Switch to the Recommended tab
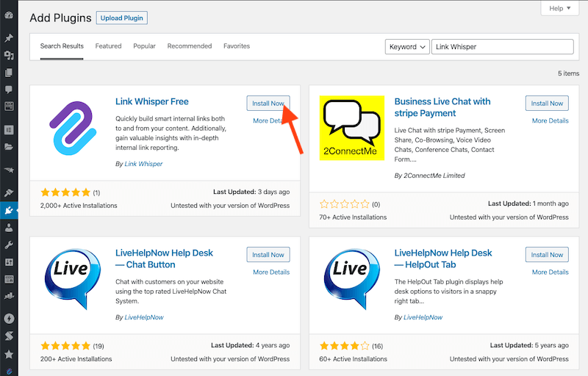The width and height of the screenshot is (588, 376). click(190, 46)
